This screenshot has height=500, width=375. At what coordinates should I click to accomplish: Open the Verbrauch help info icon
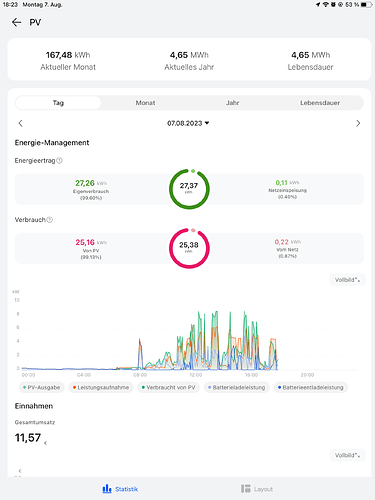[x=49, y=220]
